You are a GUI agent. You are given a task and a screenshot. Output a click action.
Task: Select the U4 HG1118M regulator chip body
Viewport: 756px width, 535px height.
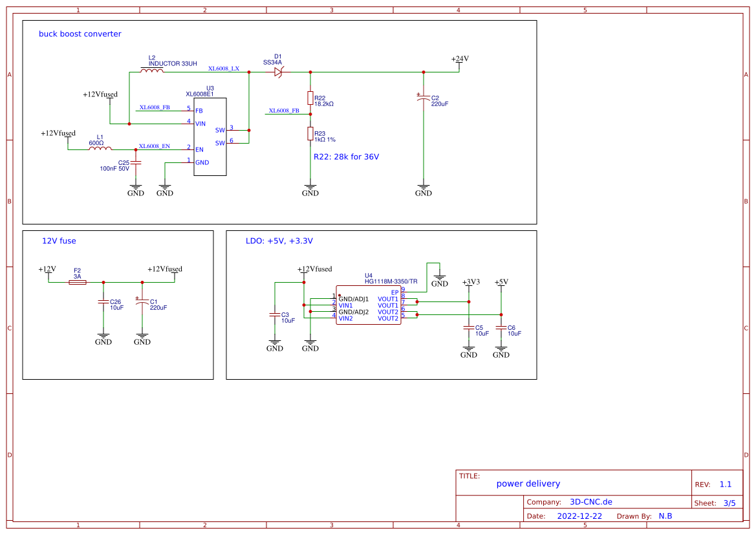368,305
